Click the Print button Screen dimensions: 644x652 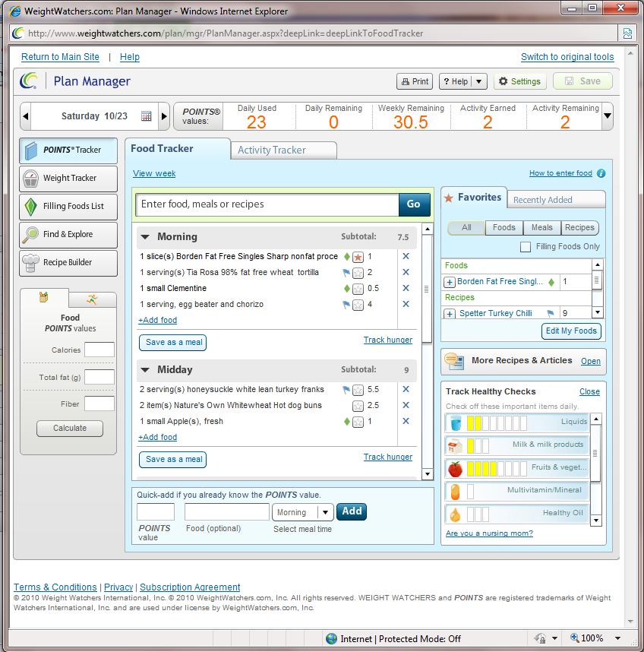pos(415,81)
